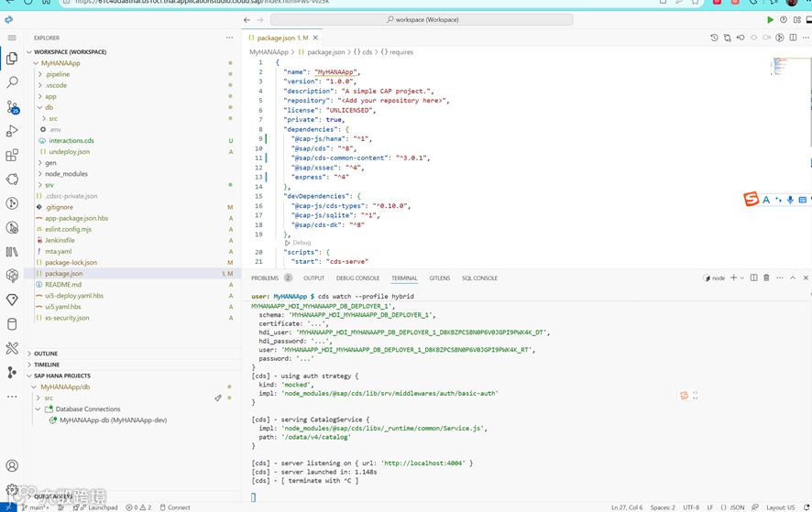
Task: Split the terminal panel
Action: point(754,278)
